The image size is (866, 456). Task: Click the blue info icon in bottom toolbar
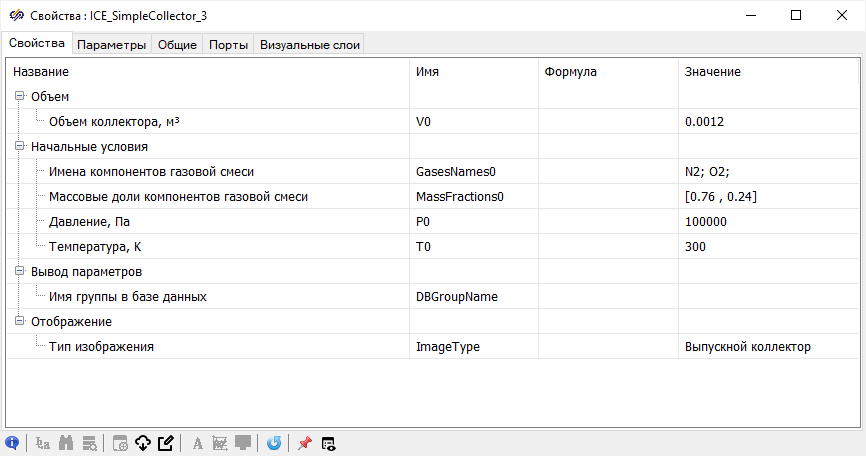click(x=12, y=443)
